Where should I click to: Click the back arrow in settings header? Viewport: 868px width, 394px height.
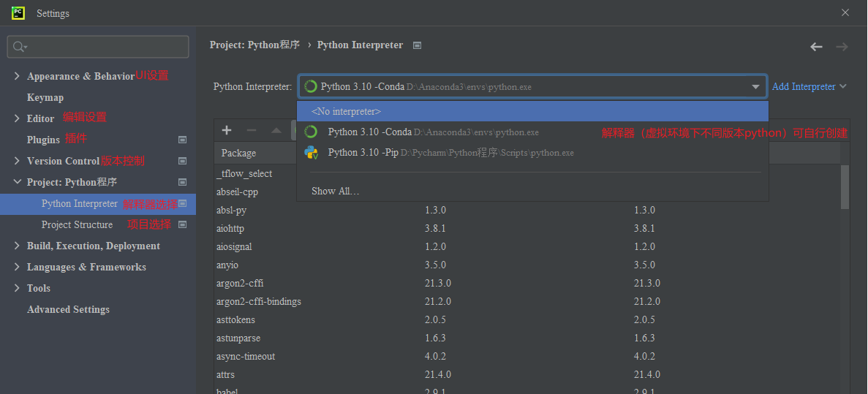point(816,47)
